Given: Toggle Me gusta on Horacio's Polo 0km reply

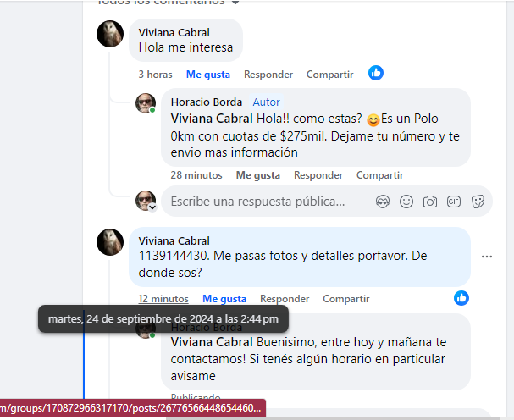Looking at the screenshot, I should (x=258, y=175).
